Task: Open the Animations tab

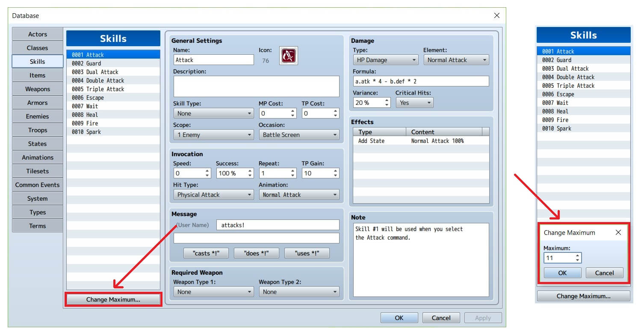Action: tap(38, 157)
